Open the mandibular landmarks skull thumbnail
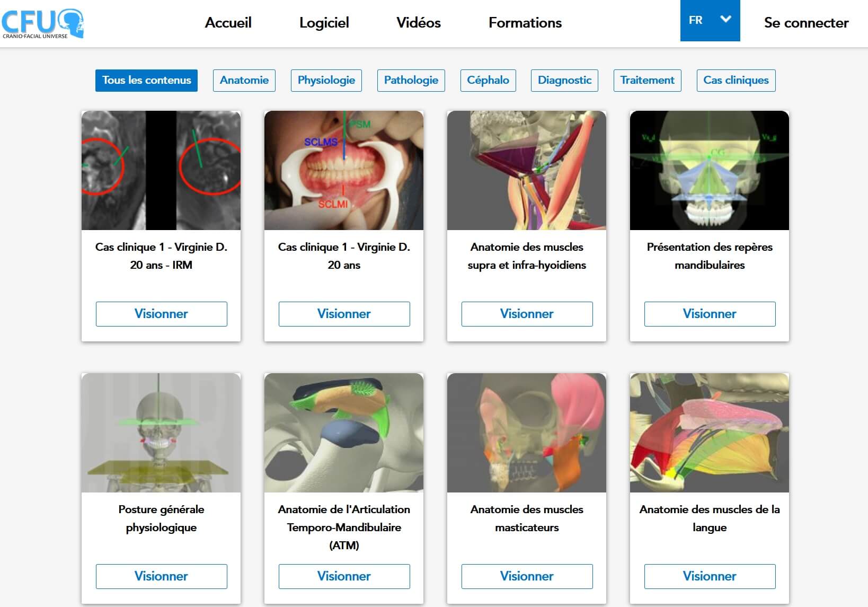The width and height of the screenshot is (868, 607). click(x=710, y=170)
